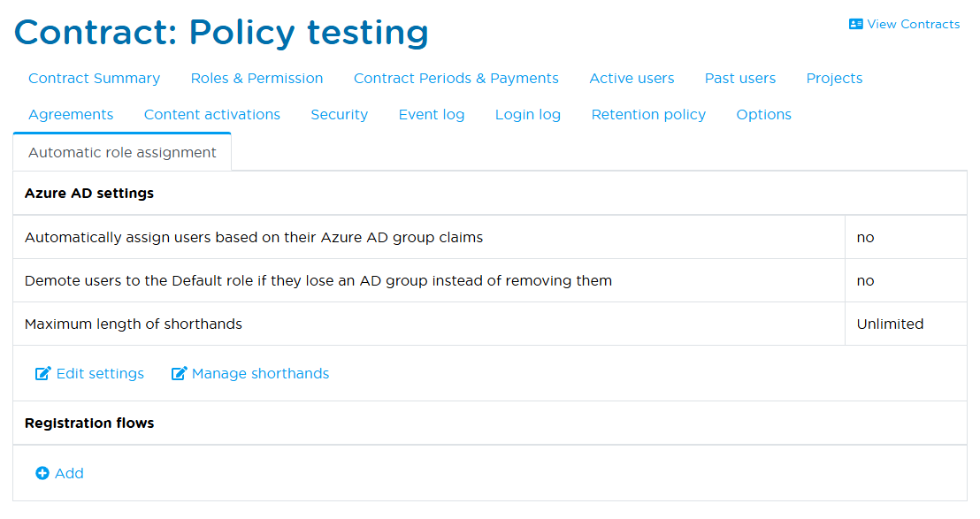Screen dimensions: 980x519
Task: Open the Options tab
Action: tap(763, 115)
